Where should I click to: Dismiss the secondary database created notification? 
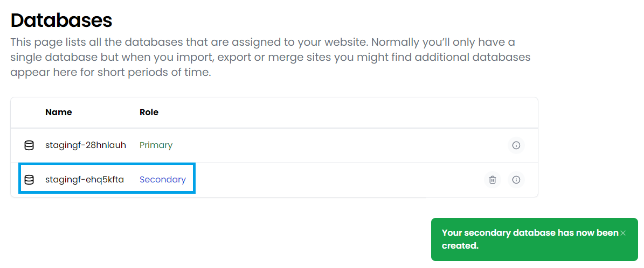pyautogui.click(x=623, y=233)
